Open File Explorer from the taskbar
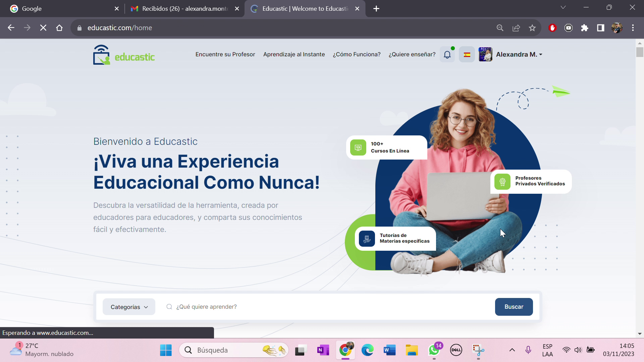 [412, 350]
